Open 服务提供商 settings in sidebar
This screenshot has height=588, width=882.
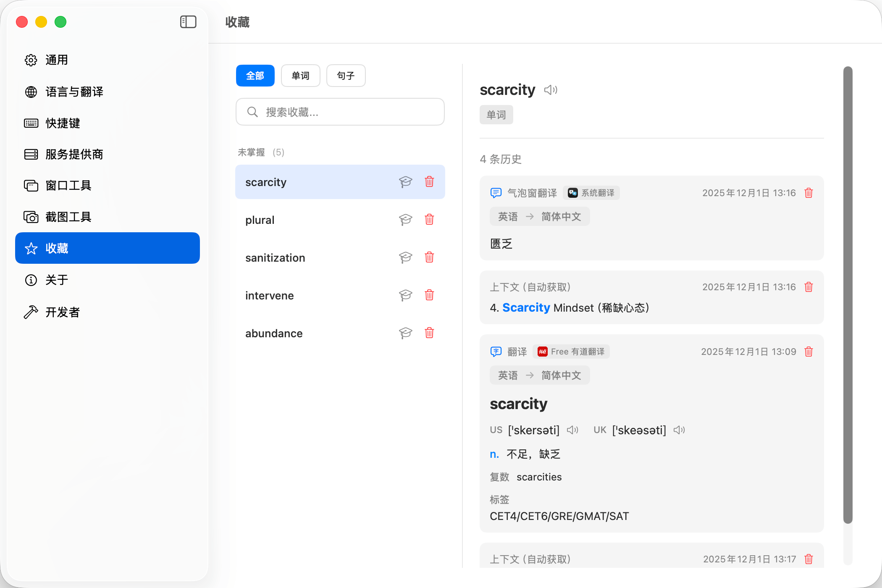coord(74,154)
